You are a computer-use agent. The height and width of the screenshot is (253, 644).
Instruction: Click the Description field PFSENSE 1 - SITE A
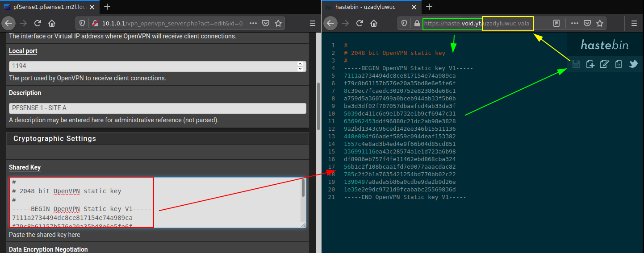pyautogui.click(x=158, y=108)
